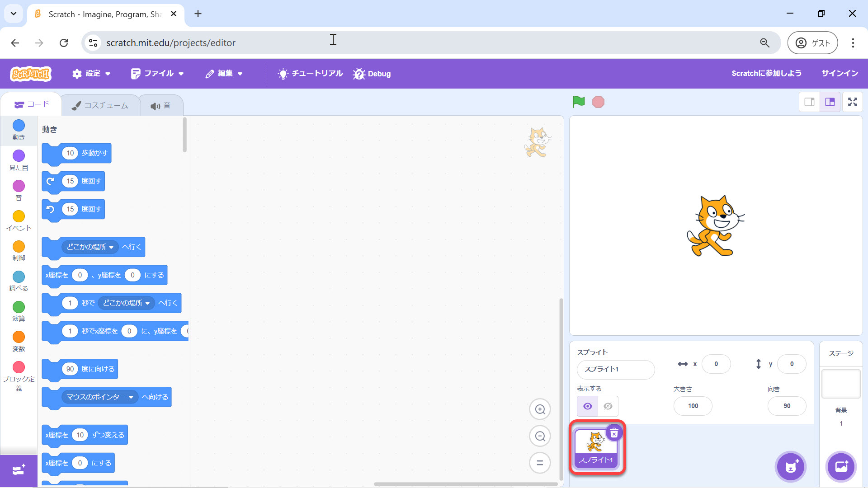Zoom in on the code workspace

pyautogui.click(x=540, y=409)
